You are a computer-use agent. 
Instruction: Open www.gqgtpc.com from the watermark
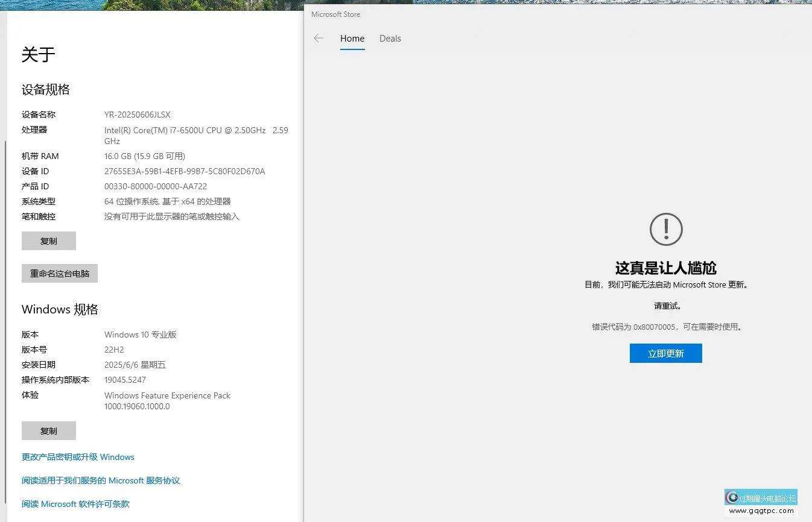(761, 509)
